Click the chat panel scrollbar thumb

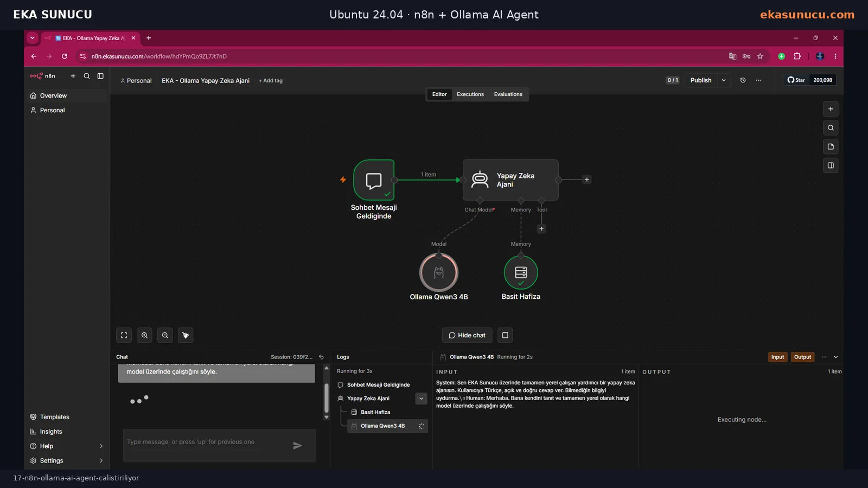point(327,398)
